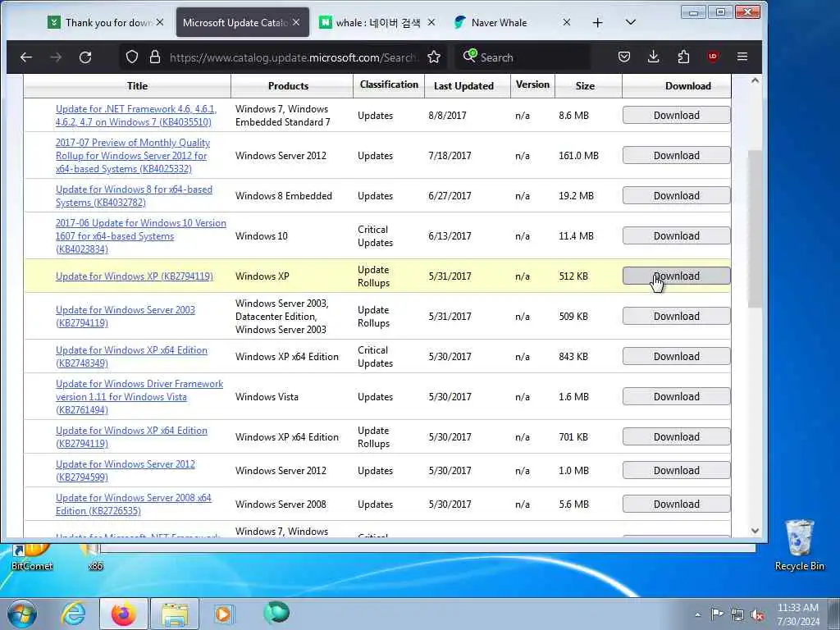
Task: Go back to the previous page
Action: [x=25, y=57]
